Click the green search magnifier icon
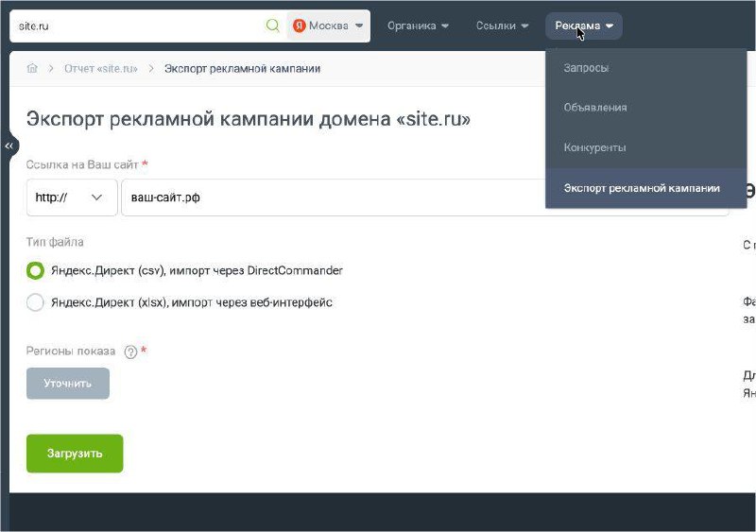 (x=272, y=26)
